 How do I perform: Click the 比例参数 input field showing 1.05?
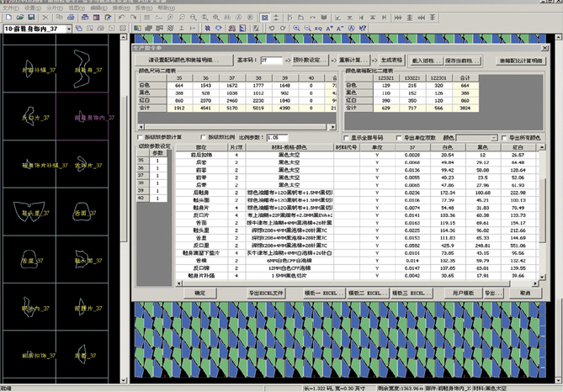click(x=277, y=137)
